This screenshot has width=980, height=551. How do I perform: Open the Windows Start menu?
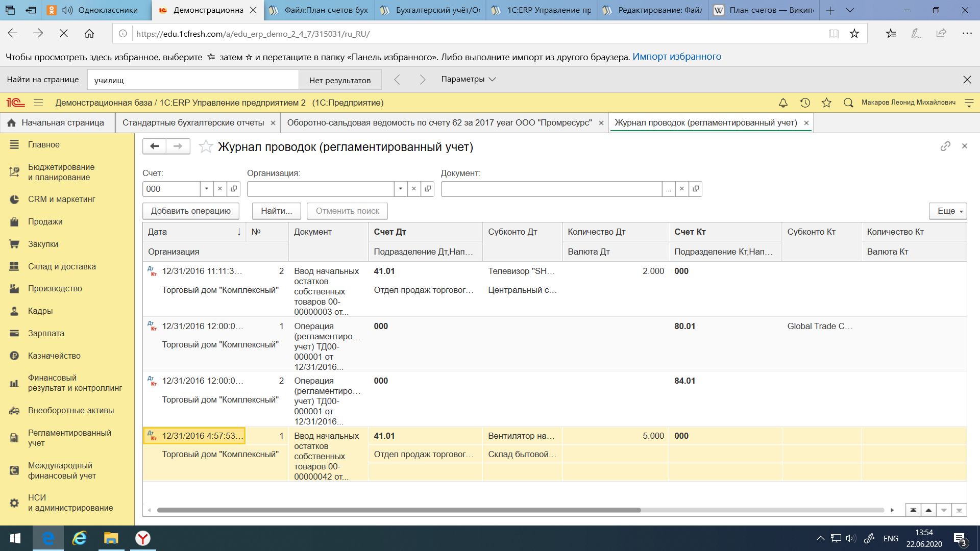coord(15,538)
